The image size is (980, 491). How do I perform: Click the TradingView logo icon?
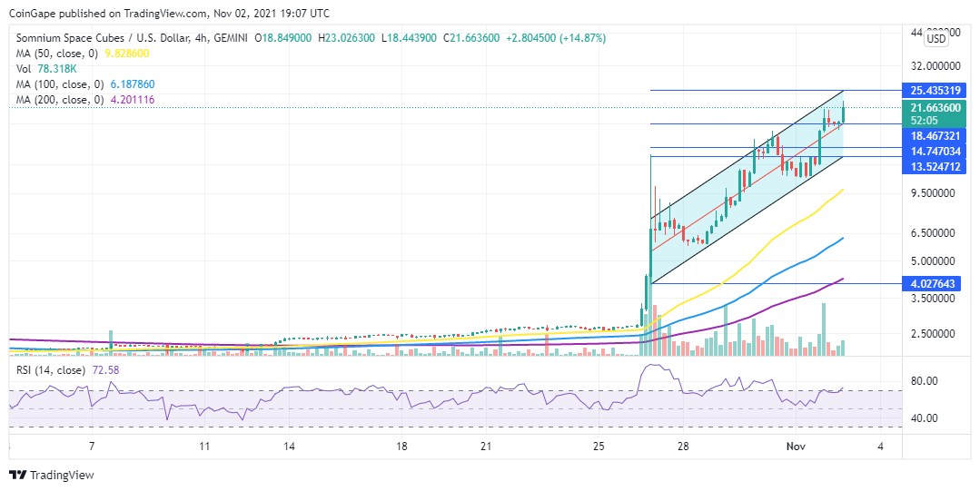18,475
